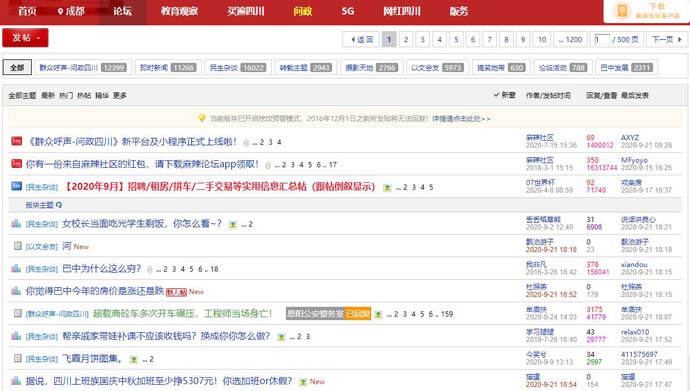Filter by 论坛活动 category
This screenshot has height=391, width=690.
coord(563,67)
